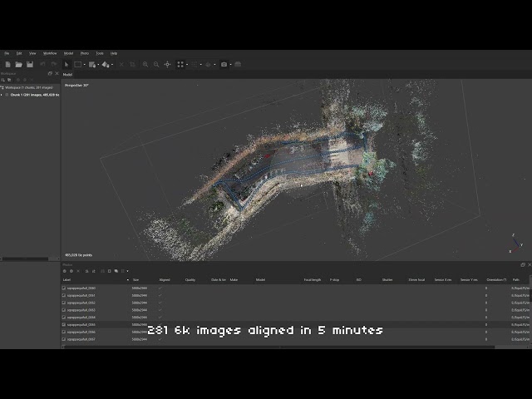Open the Model menu

68,53
